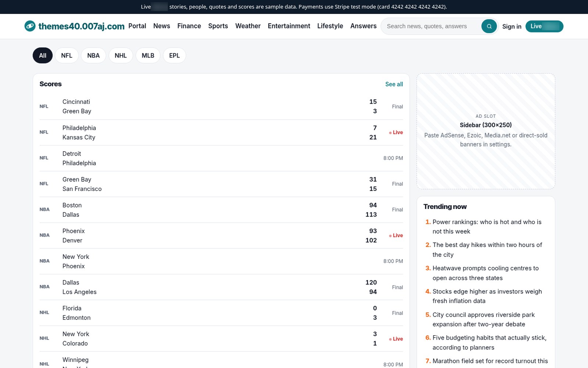Screen dimensions: 588x368
Task: Click the Live status on Phoenix–Denver row
Action: 396,236
